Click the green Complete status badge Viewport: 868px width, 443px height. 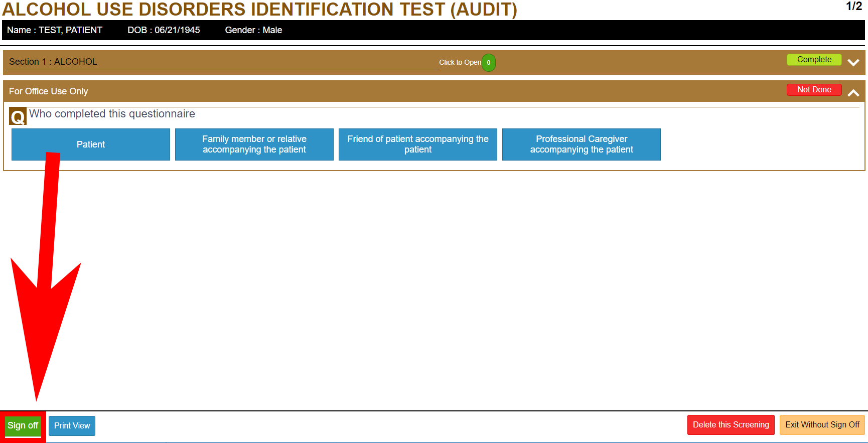pyautogui.click(x=814, y=60)
